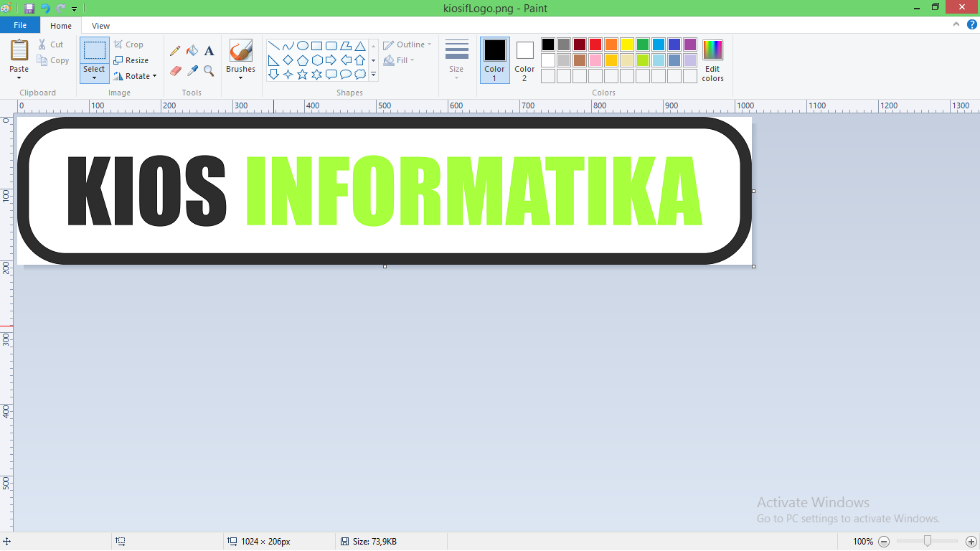The image size is (980, 551).
Task: Pick the yellow color swatch
Action: 627,44
